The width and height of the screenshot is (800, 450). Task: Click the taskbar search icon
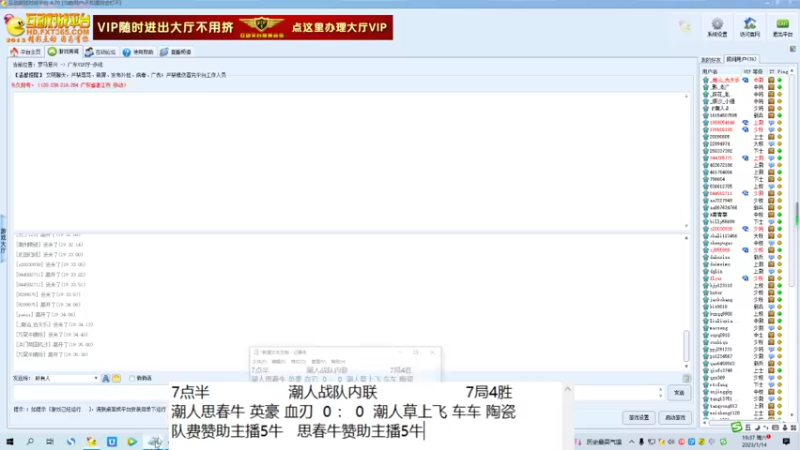(x=30, y=441)
